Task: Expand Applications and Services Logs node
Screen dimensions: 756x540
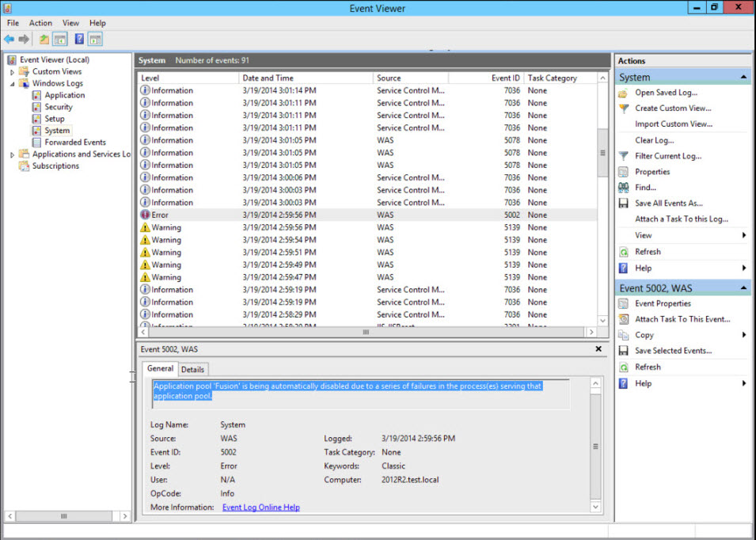Action: pyautogui.click(x=12, y=154)
